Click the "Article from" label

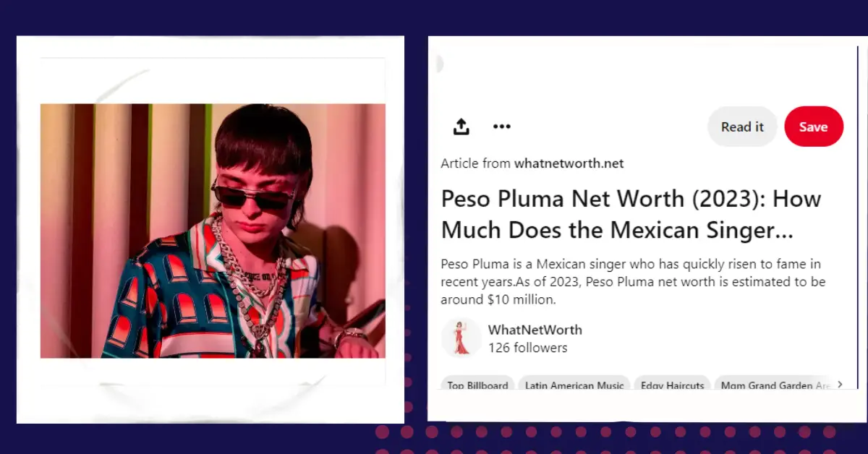[x=476, y=163]
